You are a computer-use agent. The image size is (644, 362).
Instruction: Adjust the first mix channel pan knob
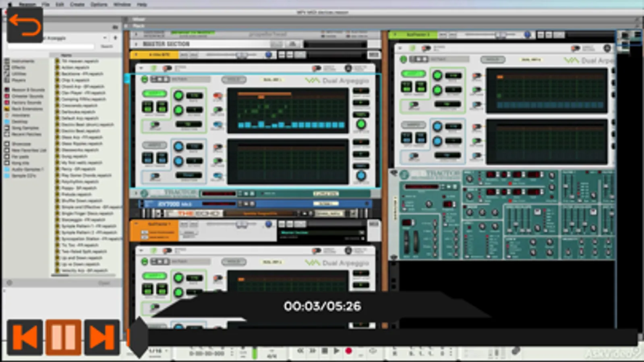tap(268, 55)
